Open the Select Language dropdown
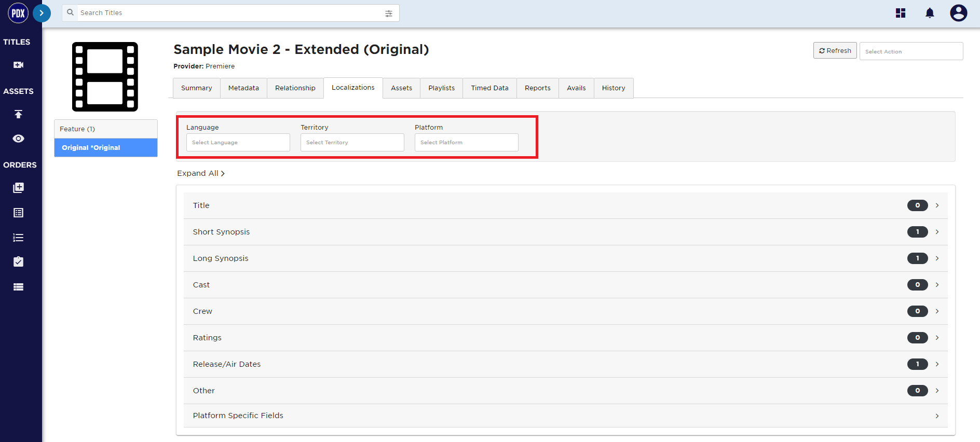The image size is (980, 442). pyautogui.click(x=238, y=143)
